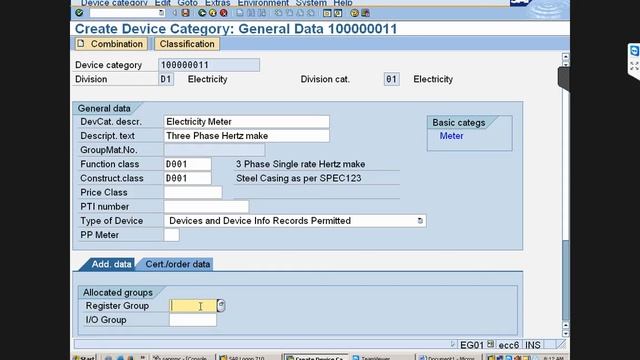Click the yellow Exit icon

pyautogui.click(x=213, y=13)
